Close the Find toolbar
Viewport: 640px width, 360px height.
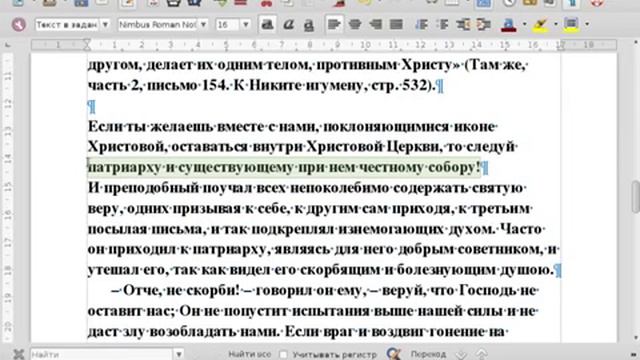click(18, 354)
